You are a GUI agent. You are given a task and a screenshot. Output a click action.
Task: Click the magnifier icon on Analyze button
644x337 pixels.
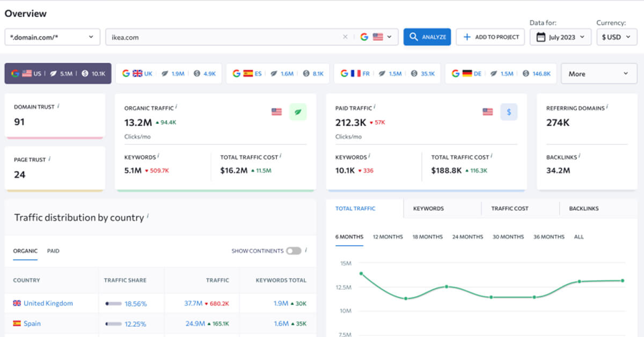click(413, 37)
